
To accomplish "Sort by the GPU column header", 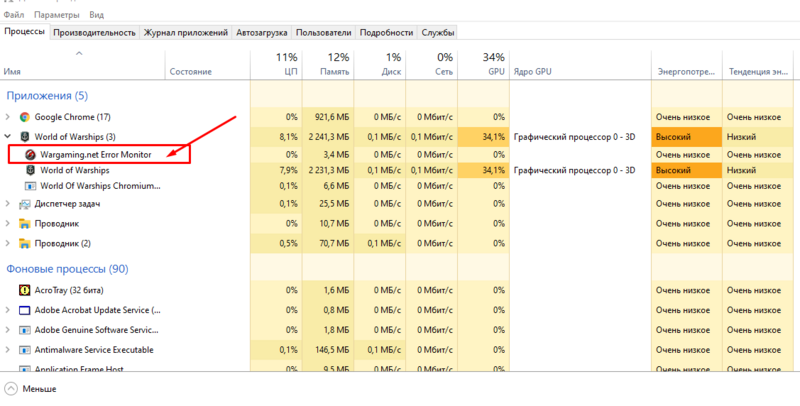I will pos(483,65).
